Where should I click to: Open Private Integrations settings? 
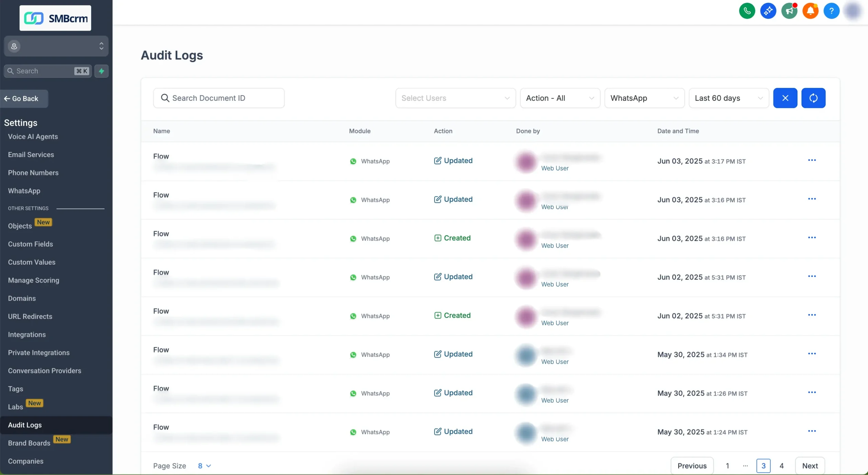click(x=39, y=353)
